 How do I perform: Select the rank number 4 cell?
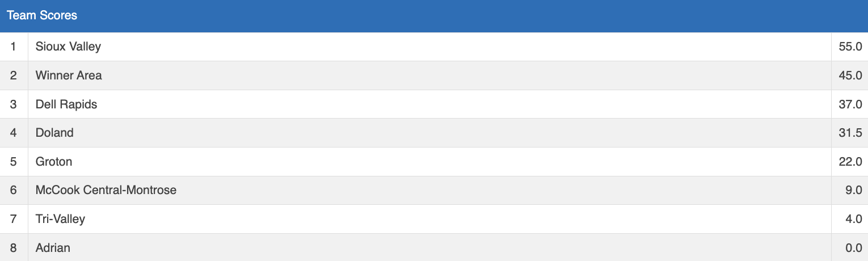pyautogui.click(x=14, y=133)
